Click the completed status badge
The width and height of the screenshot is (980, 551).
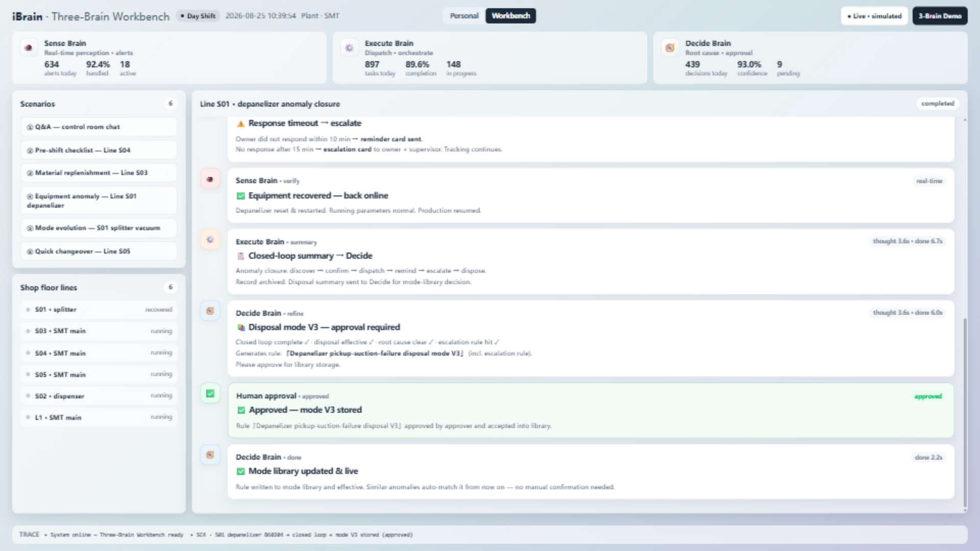click(x=937, y=104)
